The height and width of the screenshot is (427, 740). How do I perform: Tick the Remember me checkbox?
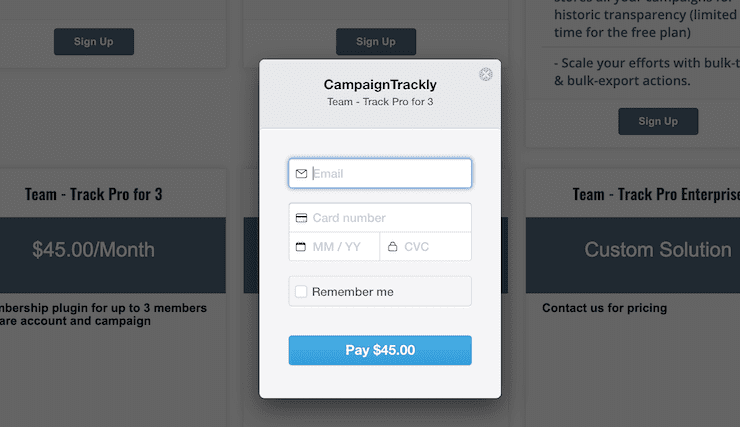tap(301, 292)
